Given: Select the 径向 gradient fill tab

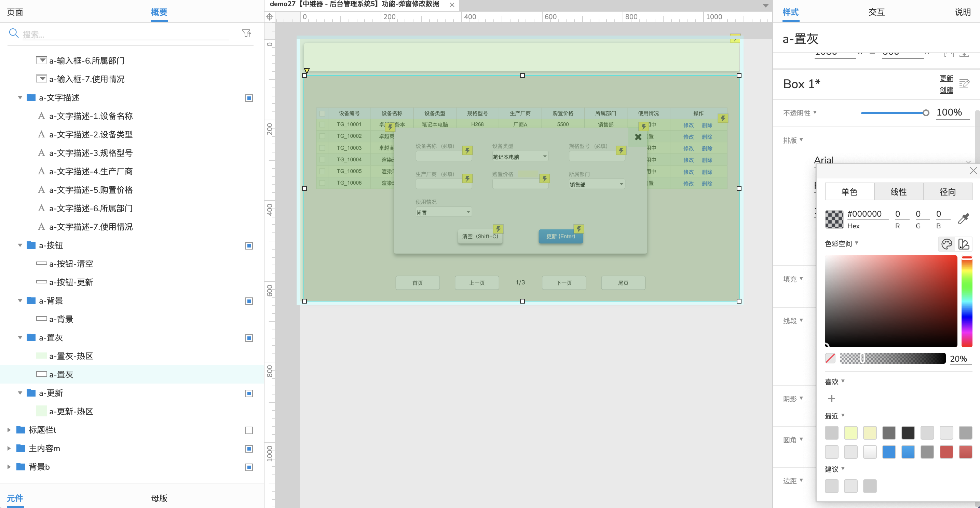Looking at the screenshot, I should (x=948, y=192).
